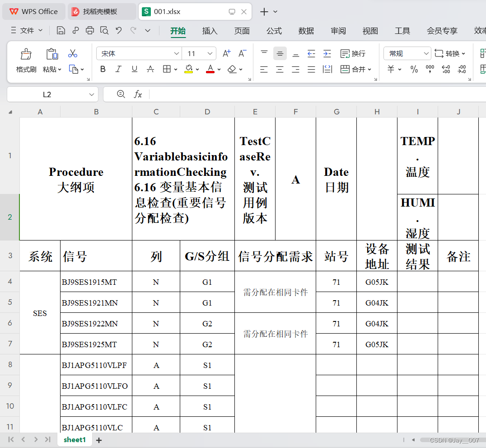Viewport: 486px width, 448px height.
Task: Undo the last action
Action: point(119,30)
